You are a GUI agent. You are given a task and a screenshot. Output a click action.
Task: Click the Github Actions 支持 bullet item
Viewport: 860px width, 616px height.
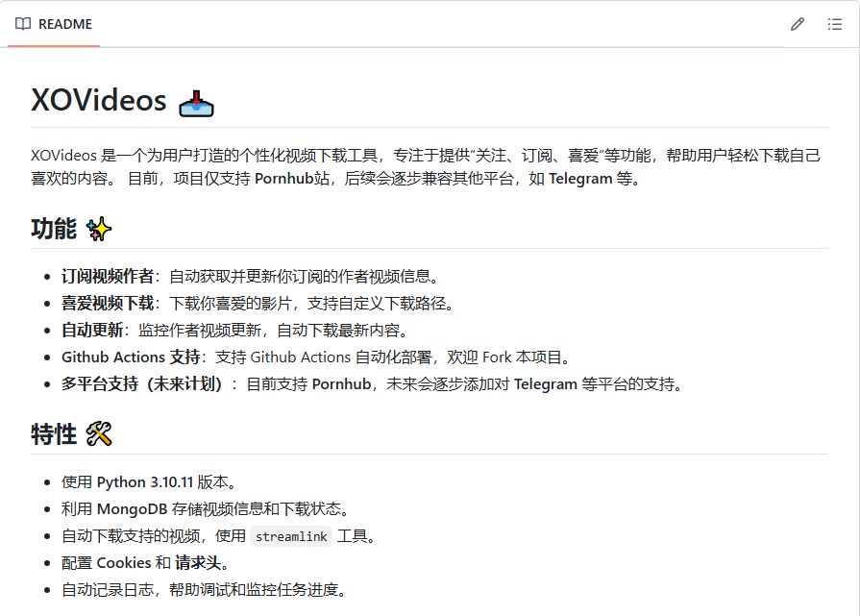(118, 356)
